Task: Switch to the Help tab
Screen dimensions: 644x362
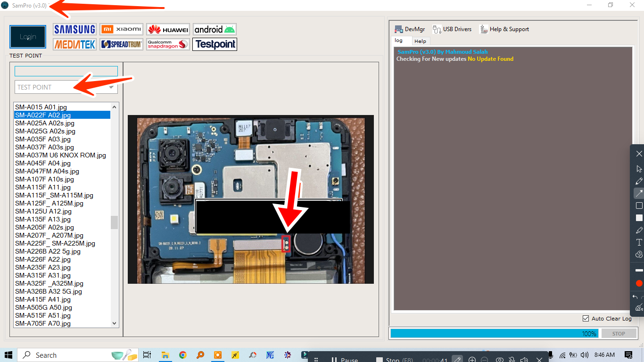Action: click(x=420, y=41)
